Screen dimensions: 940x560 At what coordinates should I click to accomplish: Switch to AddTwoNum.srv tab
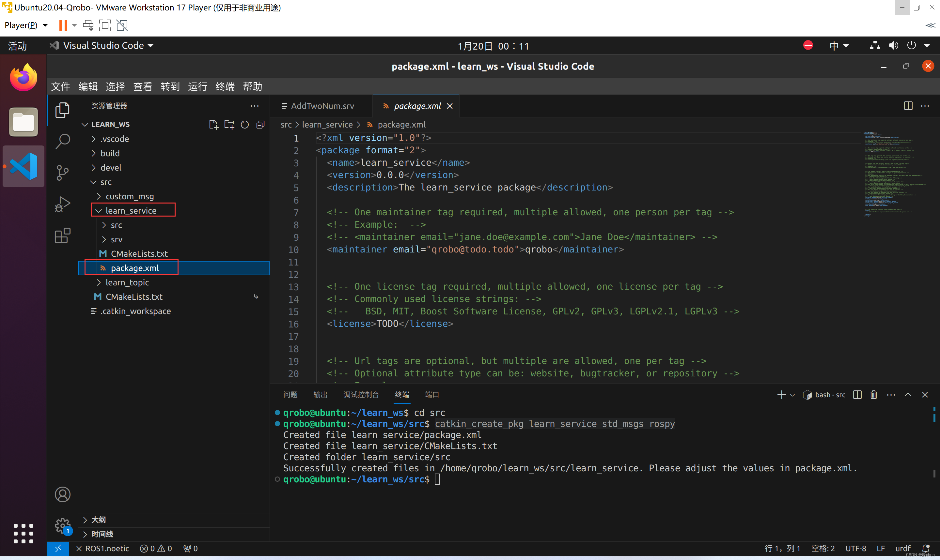pyautogui.click(x=321, y=106)
